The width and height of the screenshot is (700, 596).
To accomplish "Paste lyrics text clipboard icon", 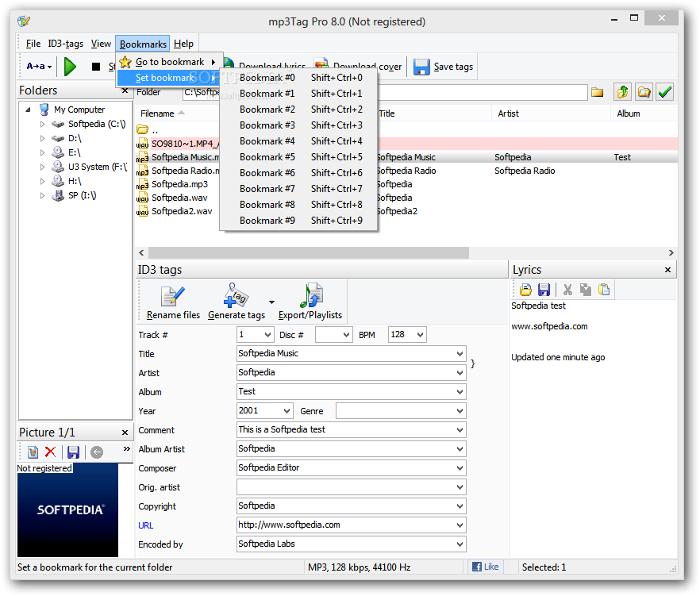I will pyautogui.click(x=603, y=290).
